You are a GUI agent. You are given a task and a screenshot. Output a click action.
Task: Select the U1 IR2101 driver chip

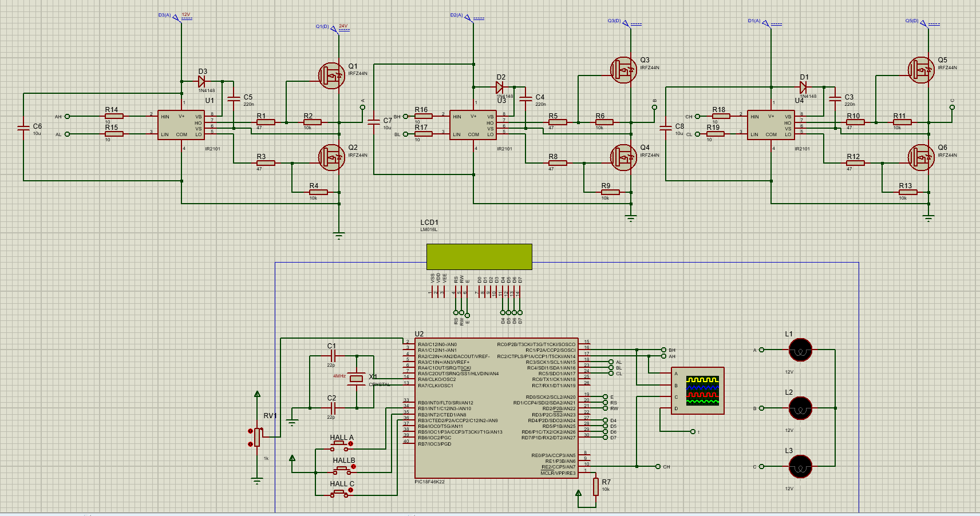pyautogui.click(x=181, y=125)
